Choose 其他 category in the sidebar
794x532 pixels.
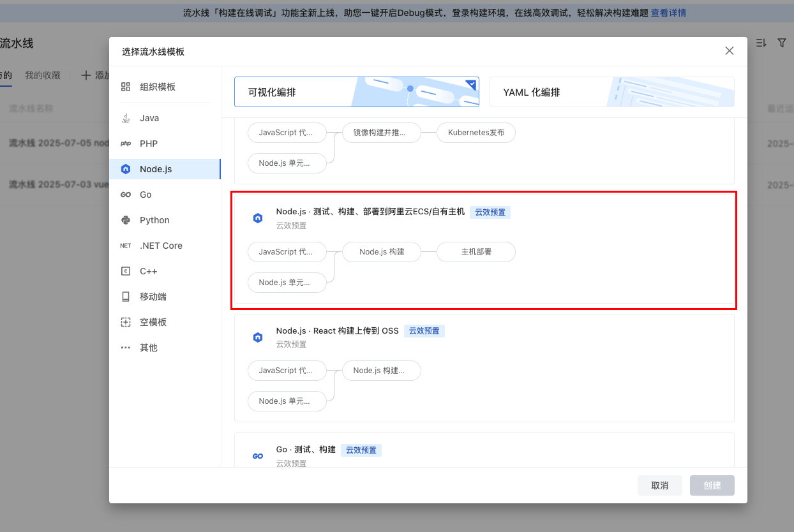coord(149,348)
